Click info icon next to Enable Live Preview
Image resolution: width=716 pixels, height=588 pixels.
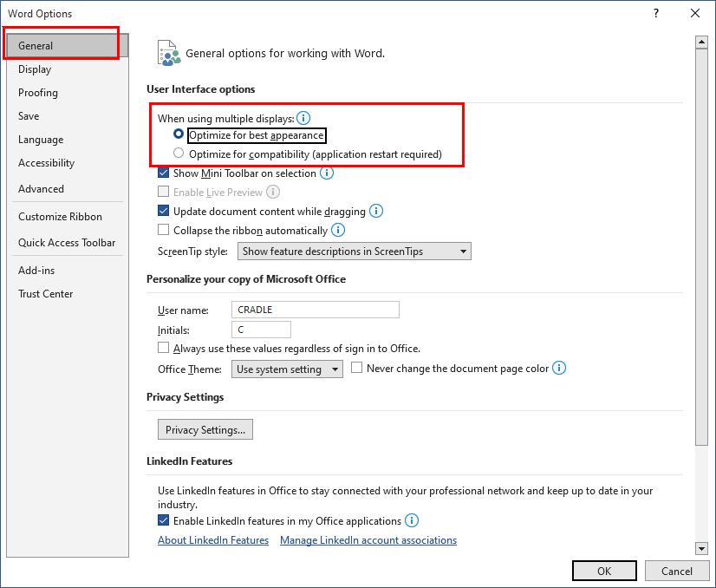tap(273, 192)
